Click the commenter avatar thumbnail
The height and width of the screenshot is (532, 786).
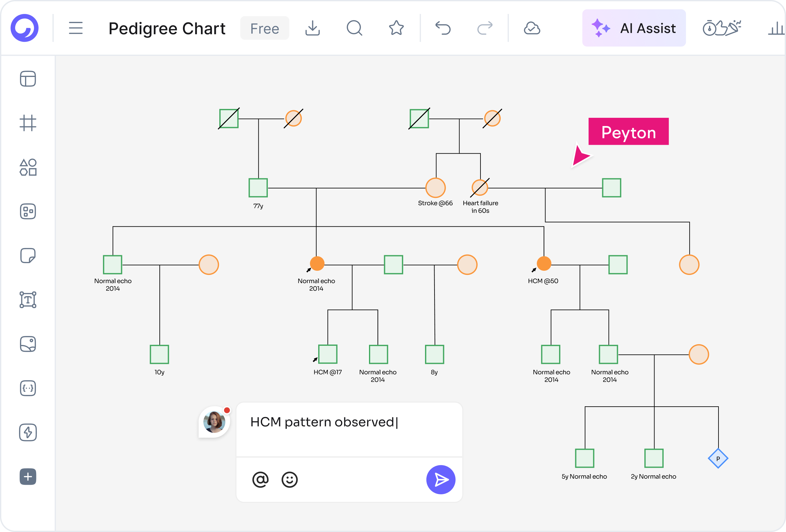tap(215, 421)
